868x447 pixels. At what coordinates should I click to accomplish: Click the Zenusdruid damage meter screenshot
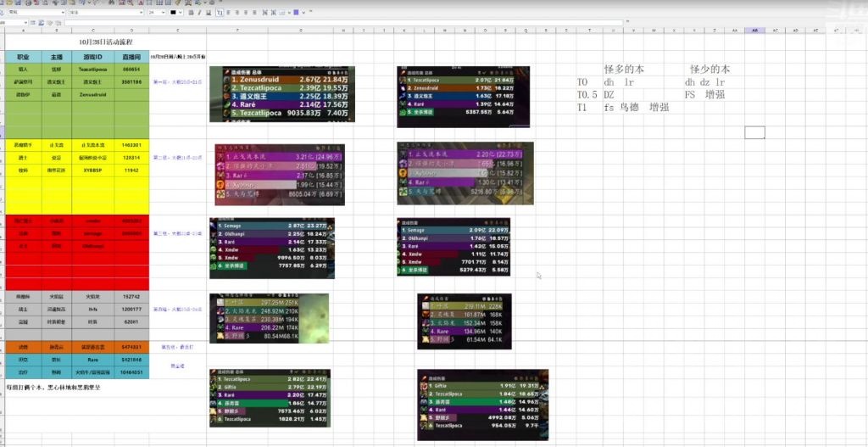point(281,95)
